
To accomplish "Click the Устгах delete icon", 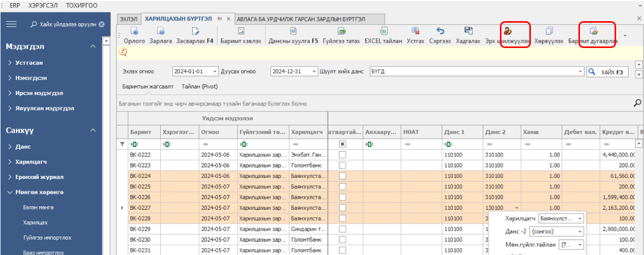I will (415, 31).
